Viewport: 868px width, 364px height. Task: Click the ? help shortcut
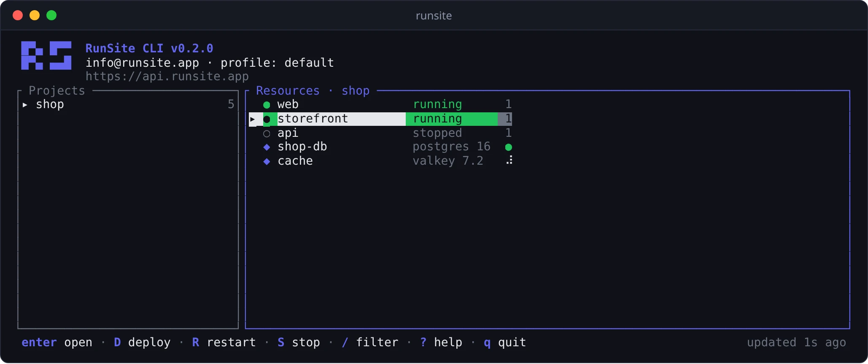(x=441, y=342)
